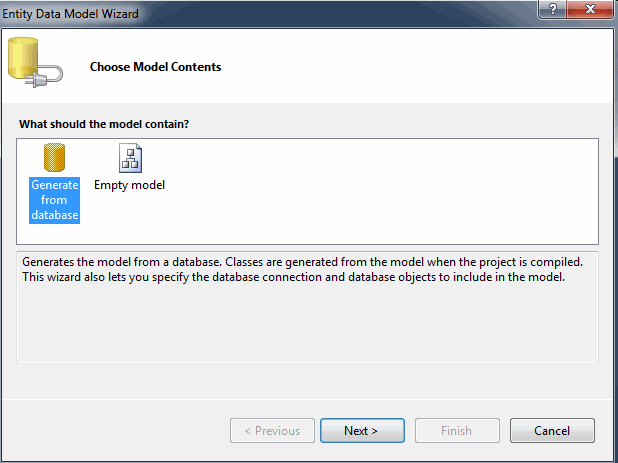Choose the Empty model diagram icon
The image size is (618, 463).
130,158
